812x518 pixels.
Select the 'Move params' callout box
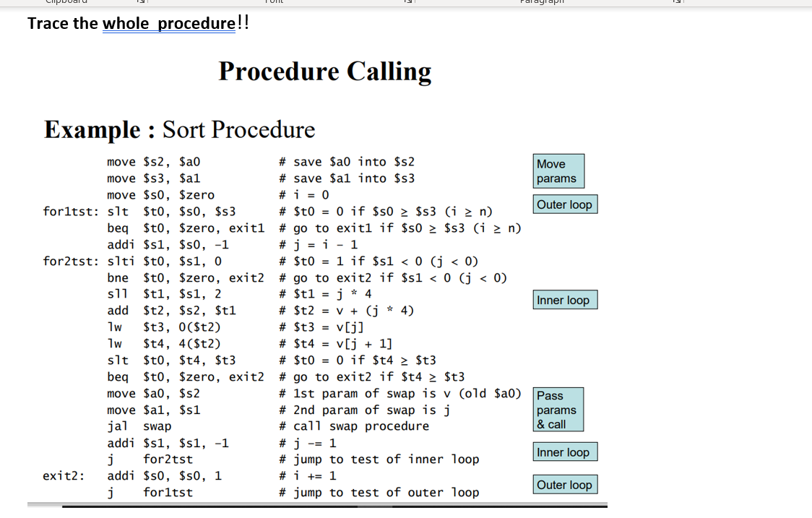coord(558,170)
